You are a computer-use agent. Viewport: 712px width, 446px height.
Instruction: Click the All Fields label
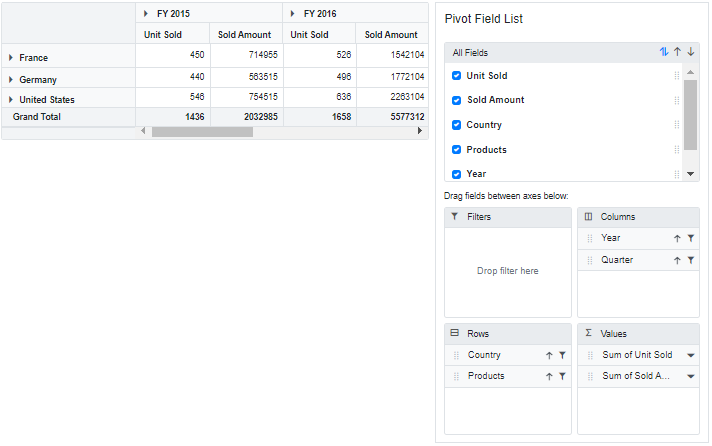pos(470,53)
